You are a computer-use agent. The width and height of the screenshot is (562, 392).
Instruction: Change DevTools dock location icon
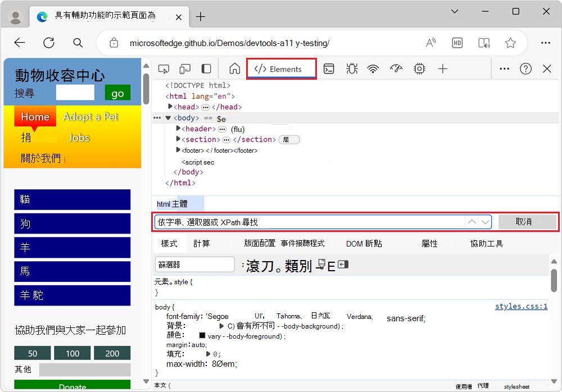206,68
